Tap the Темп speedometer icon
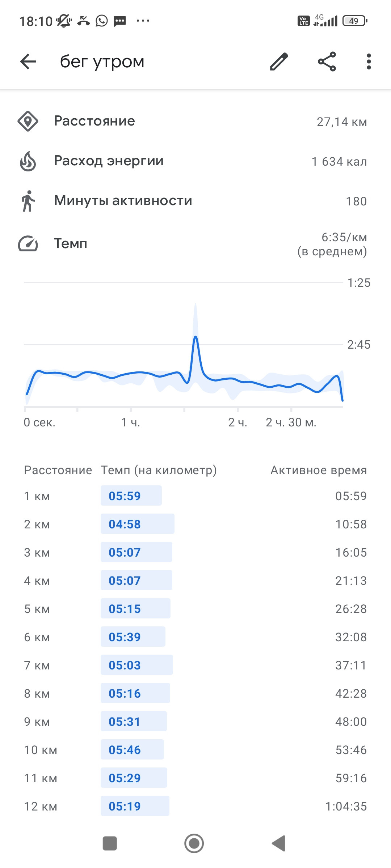This screenshot has width=391, height=868. (x=28, y=243)
